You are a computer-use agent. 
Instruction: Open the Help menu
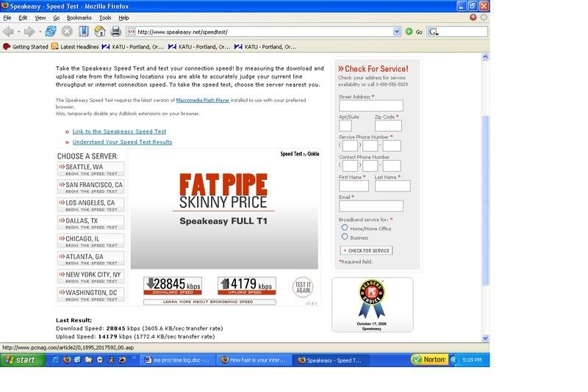123,18
